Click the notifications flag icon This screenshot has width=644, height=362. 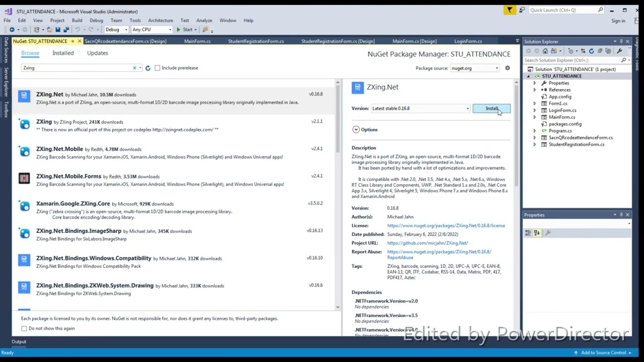510,10
